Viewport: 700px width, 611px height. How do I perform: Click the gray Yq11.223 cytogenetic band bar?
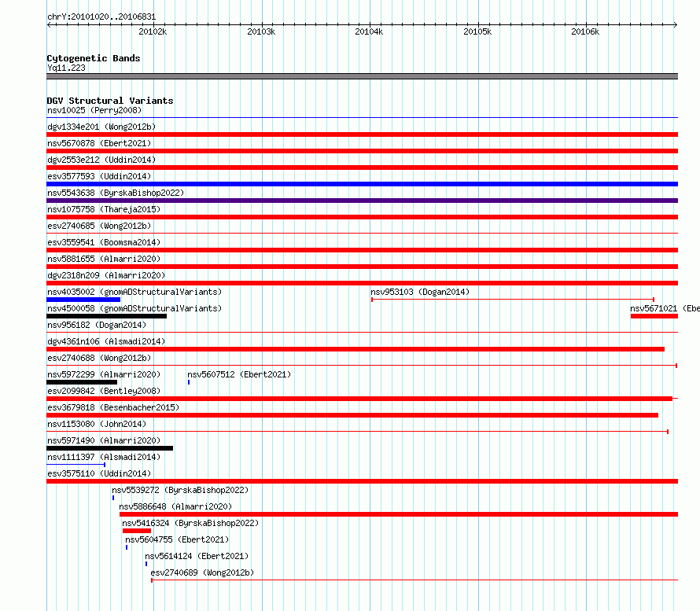(x=362, y=76)
